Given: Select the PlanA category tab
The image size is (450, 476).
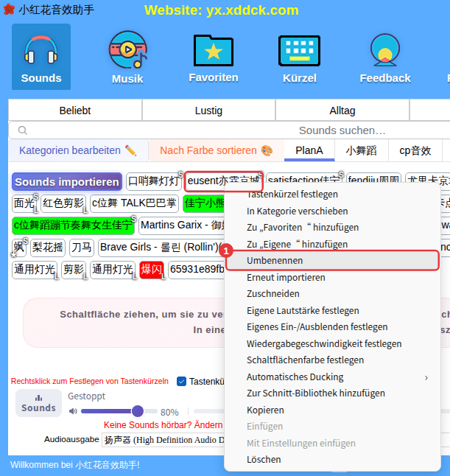Looking at the screenshot, I should [309, 150].
